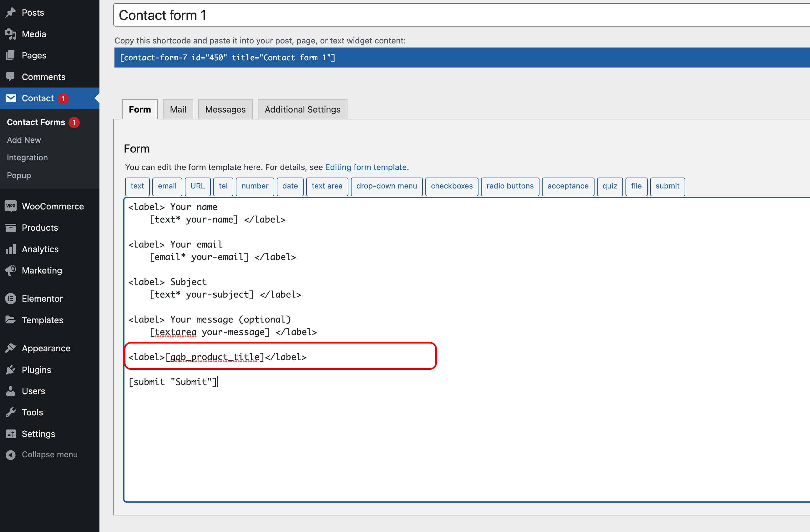The height and width of the screenshot is (532, 810).
Task: Open the Media library
Action: [x=34, y=34]
